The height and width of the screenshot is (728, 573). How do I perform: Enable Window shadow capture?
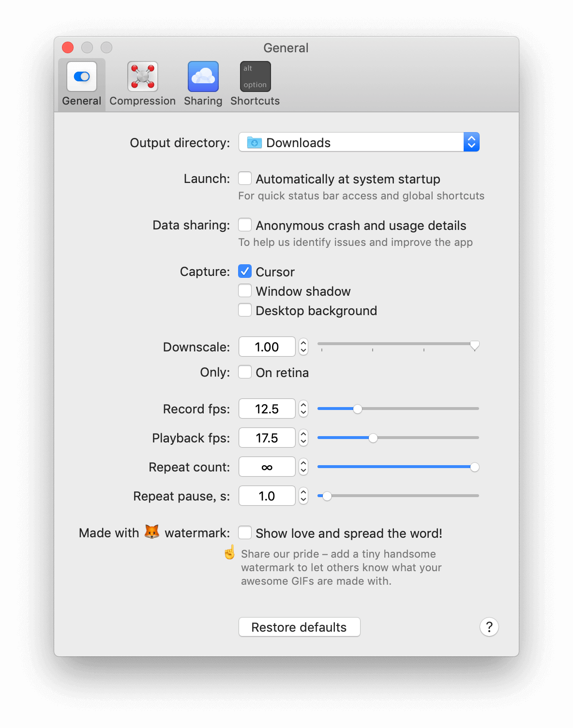(245, 290)
